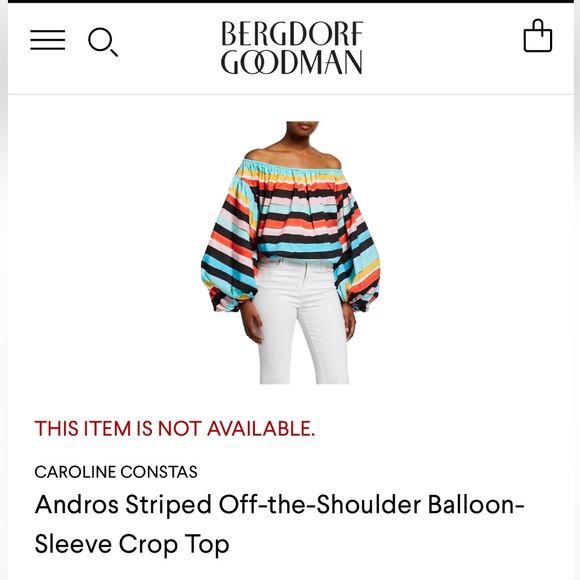Click the right balloon sleeve in the image
The width and height of the screenshot is (580, 580).
(x=357, y=255)
